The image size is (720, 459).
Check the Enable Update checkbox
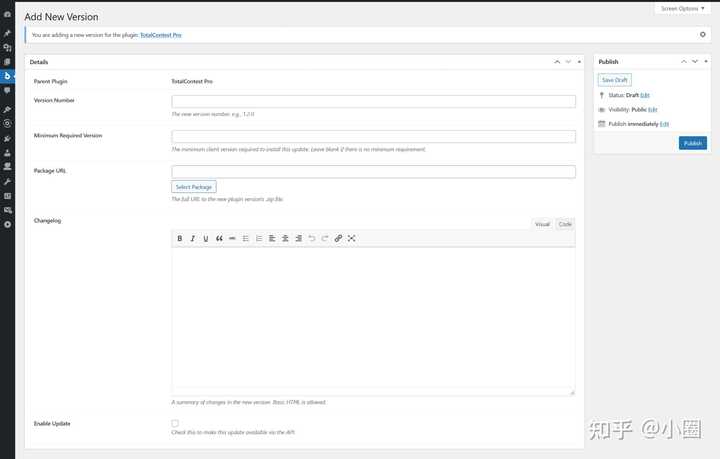(x=175, y=423)
